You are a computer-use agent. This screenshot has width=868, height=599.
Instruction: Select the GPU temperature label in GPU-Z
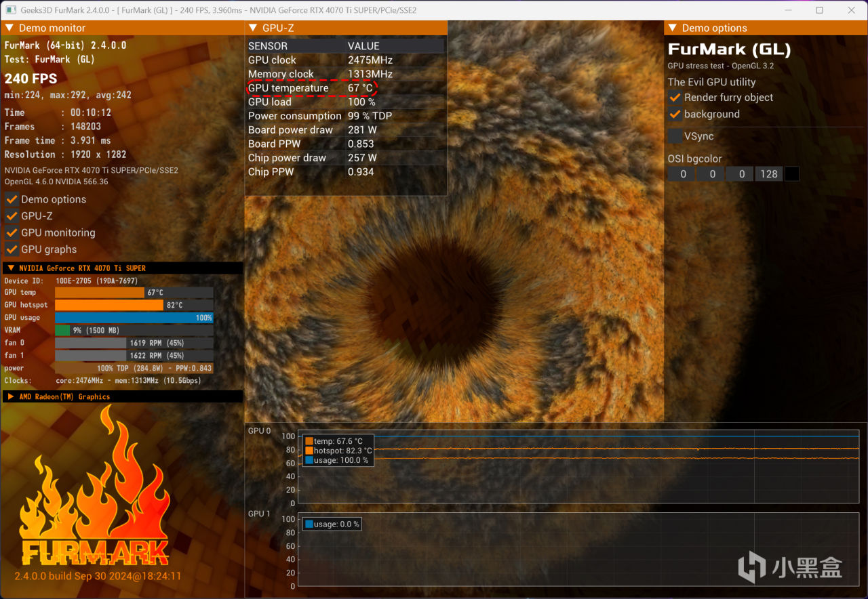point(288,88)
